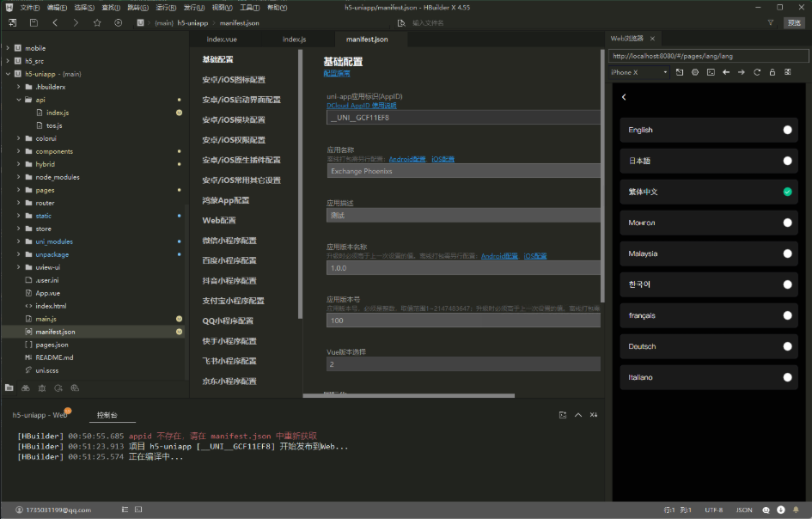Open the 运行(R) menu
The height and width of the screenshot is (519, 812).
pos(166,7)
